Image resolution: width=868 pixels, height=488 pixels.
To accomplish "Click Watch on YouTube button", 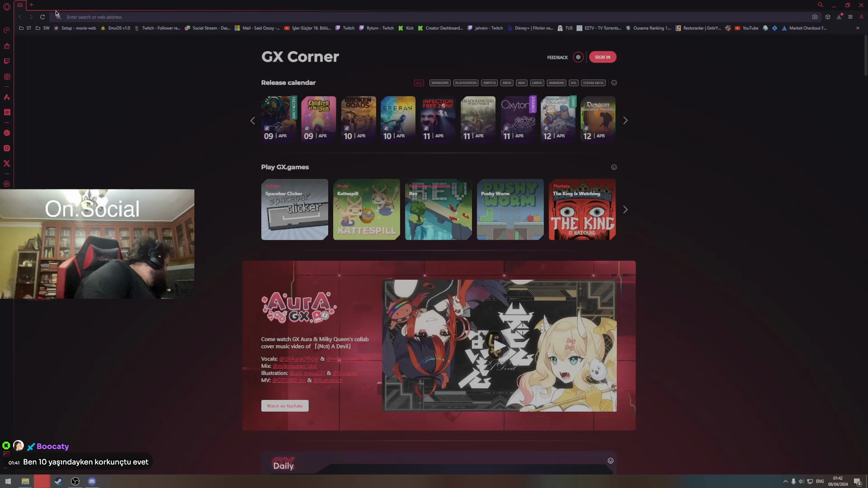I will point(285,406).
